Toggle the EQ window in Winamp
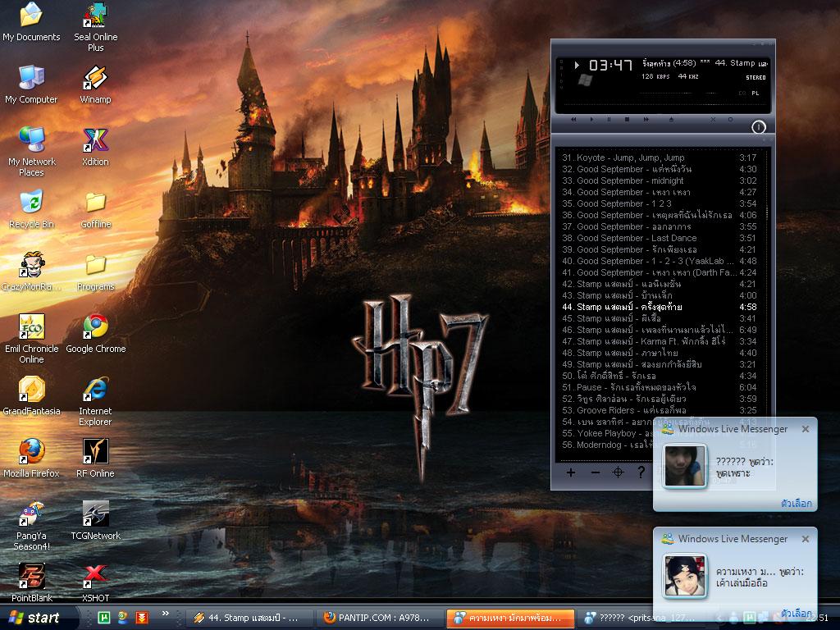Screen dimensions: 840x630 point(742,94)
